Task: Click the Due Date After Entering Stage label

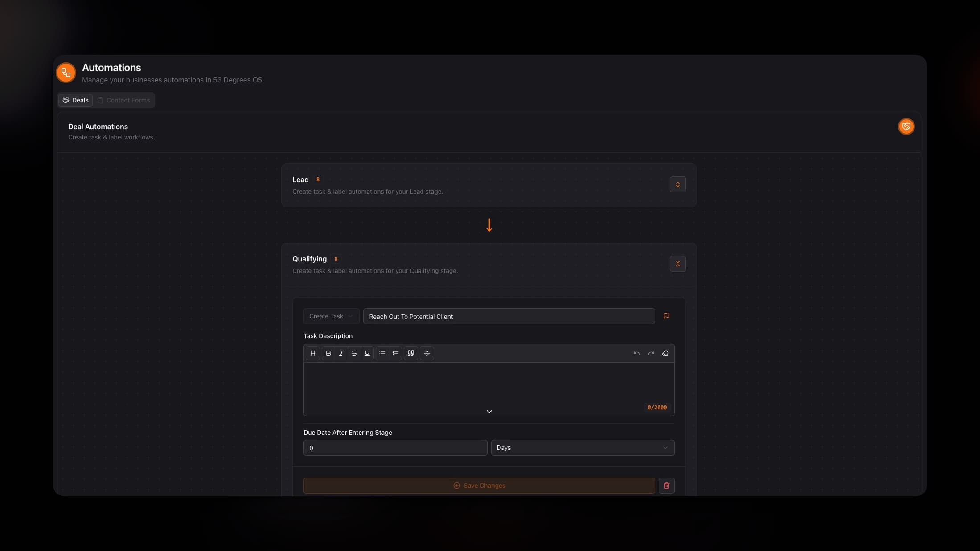Action: click(x=348, y=433)
